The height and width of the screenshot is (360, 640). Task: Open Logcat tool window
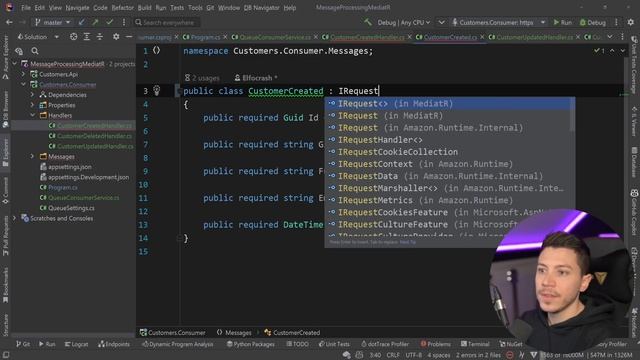click(x=76, y=344)
